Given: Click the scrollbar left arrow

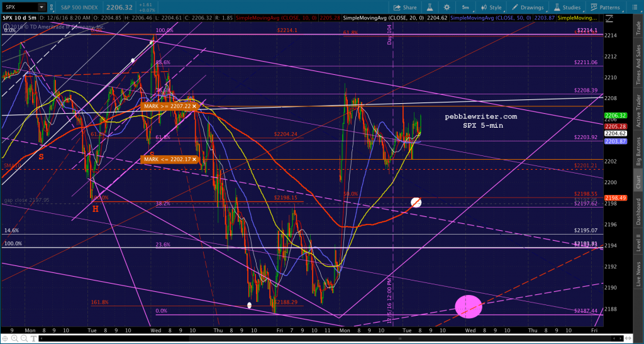Looking at the screenshot, I should [x=41, y=339].
